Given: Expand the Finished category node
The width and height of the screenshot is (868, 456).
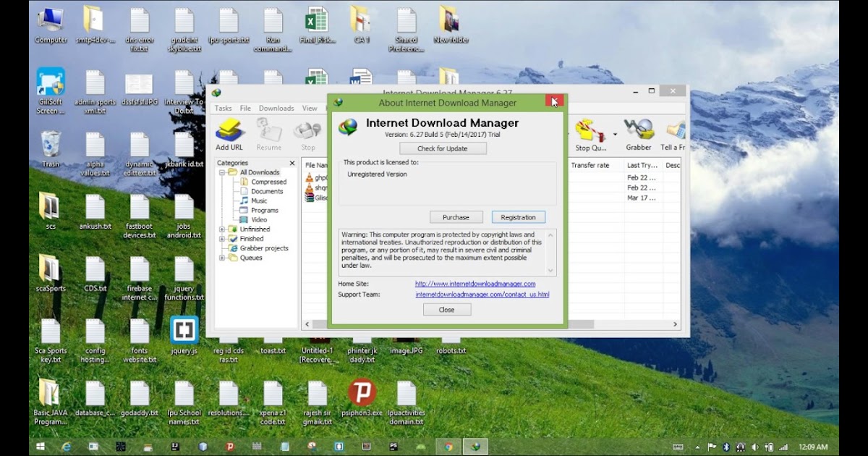Looking at the screenshot, I should 222,238.
